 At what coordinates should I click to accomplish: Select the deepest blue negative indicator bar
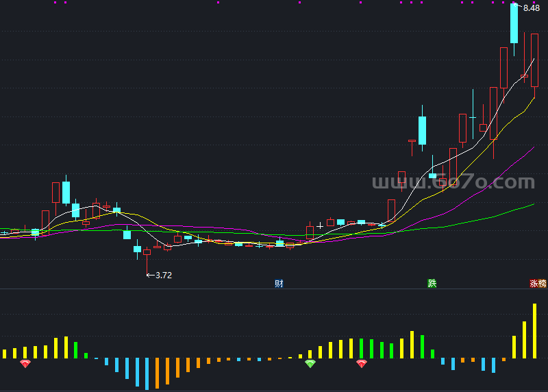coord(147,373)
